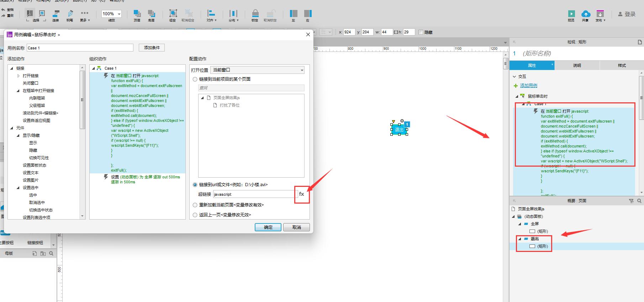The image size is (644, 302).
Task: Expand the 打开链接 action node
Action: (x=19, y=76)
